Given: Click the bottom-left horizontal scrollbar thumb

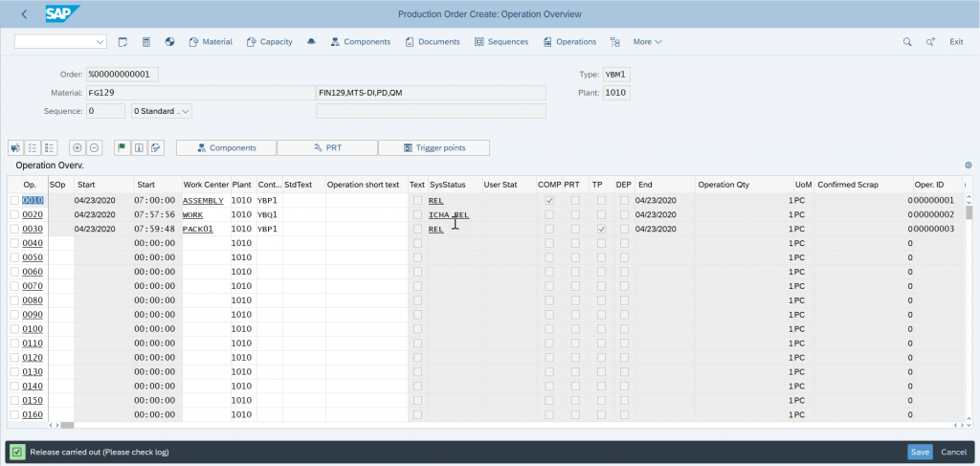Looking at the screenshot, I should click(x=67, y=425).
